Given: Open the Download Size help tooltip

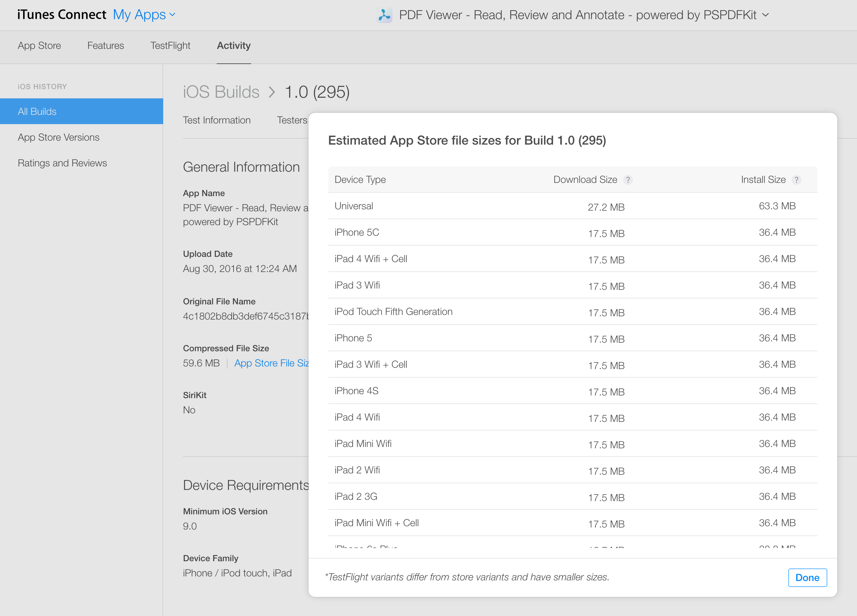Looking at the screenshot, I should 628,180.
